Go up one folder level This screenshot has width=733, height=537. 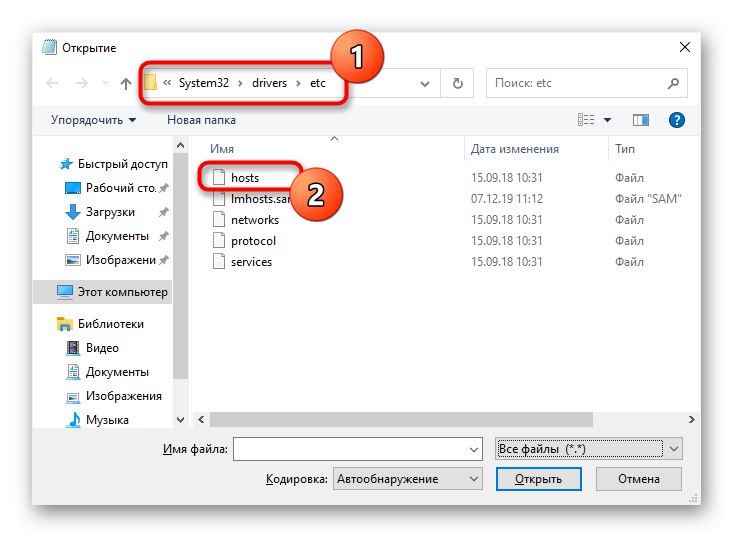(x=125, y=83)
